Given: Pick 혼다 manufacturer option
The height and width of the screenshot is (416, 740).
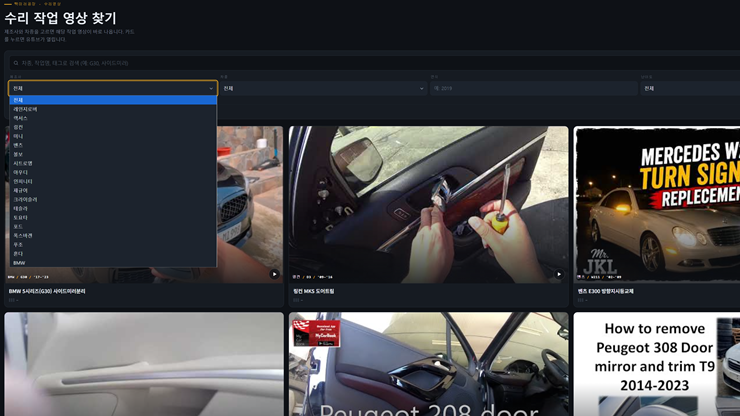Looking at the screenshot, I should [x=113, y=254].
